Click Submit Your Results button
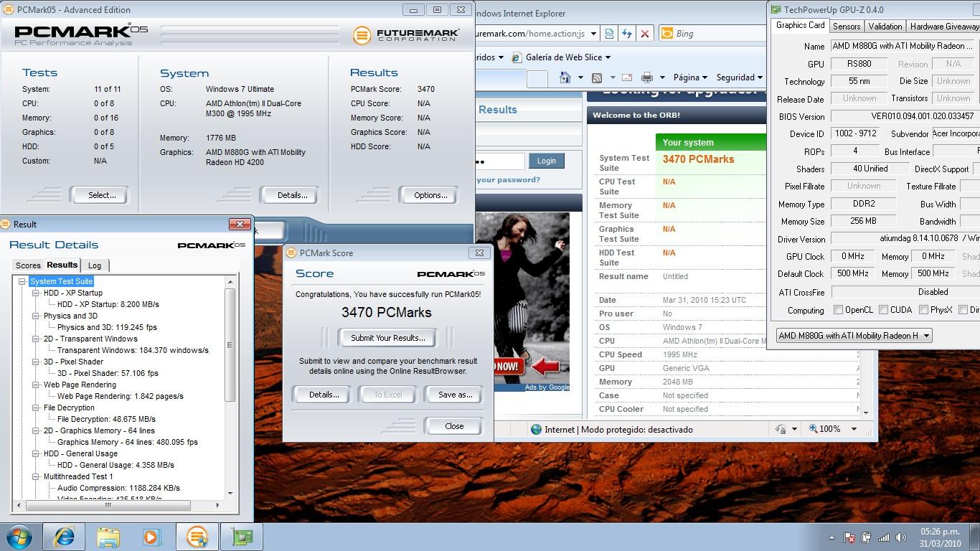The width and height of the screenshot is (980, 551). 388,338
